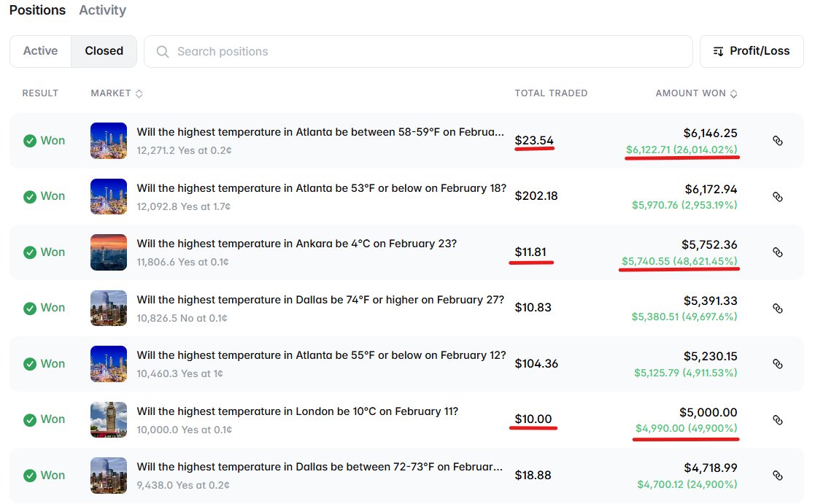Open link icon for Atlanta 55°F or below row
The width and height of the screenshot is (815, 504).
(x=778, y=364)
